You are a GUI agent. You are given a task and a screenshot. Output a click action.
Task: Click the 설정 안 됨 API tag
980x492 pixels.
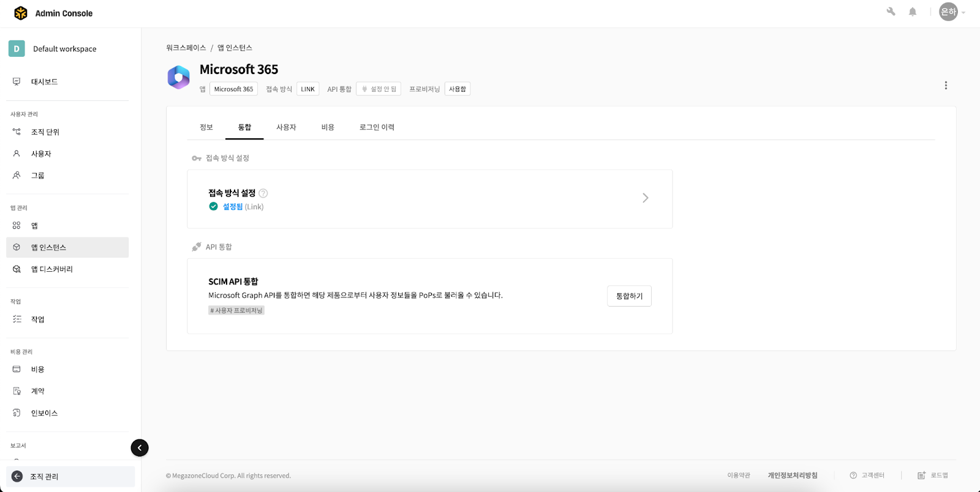[x=379, y=89]
